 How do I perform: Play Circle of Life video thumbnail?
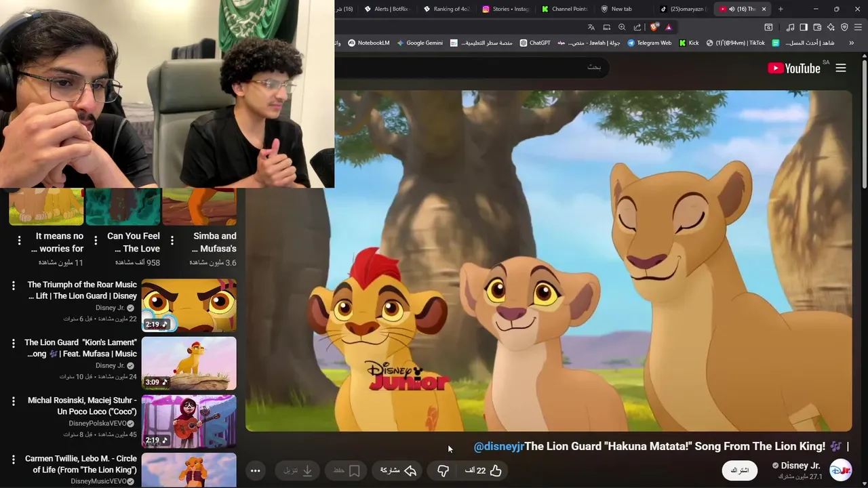click(189, 470)
